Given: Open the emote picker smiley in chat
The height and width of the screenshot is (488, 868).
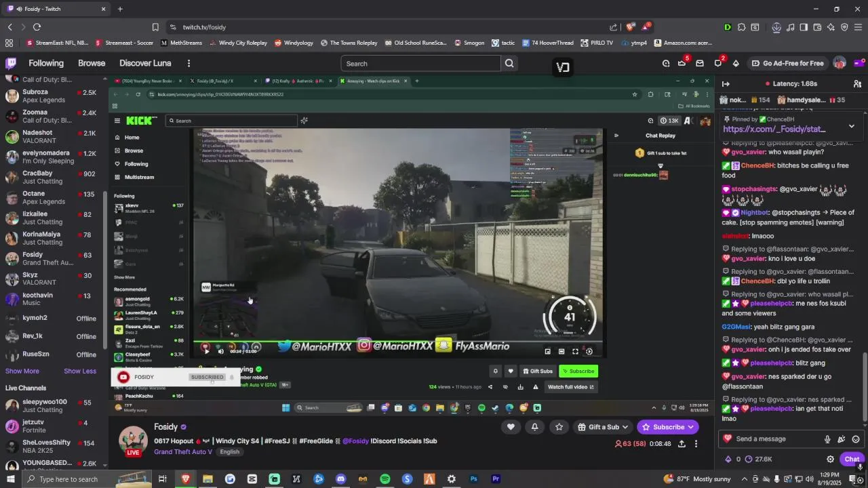Looking at the screenshot, I should point(856,439).
